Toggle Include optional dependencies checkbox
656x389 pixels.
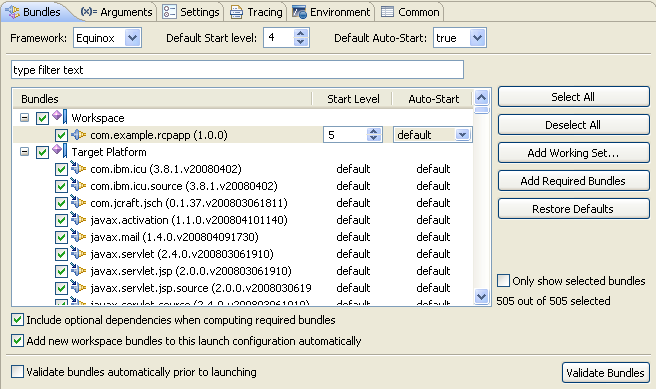tap(17, 320)
